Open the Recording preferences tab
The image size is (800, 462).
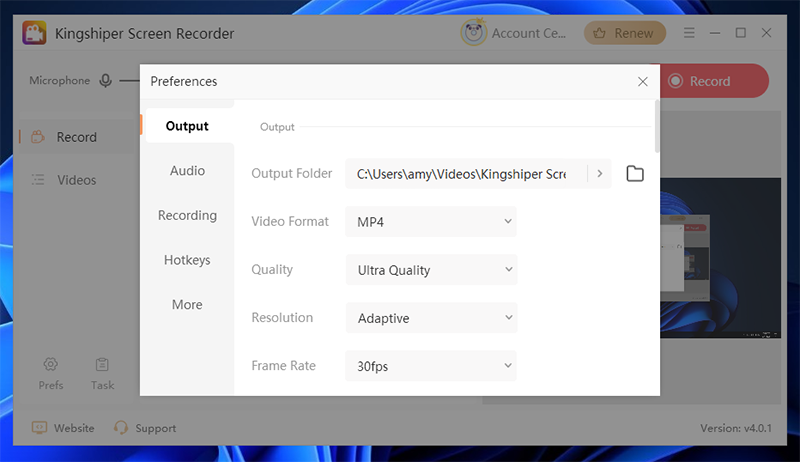[187, 215]
